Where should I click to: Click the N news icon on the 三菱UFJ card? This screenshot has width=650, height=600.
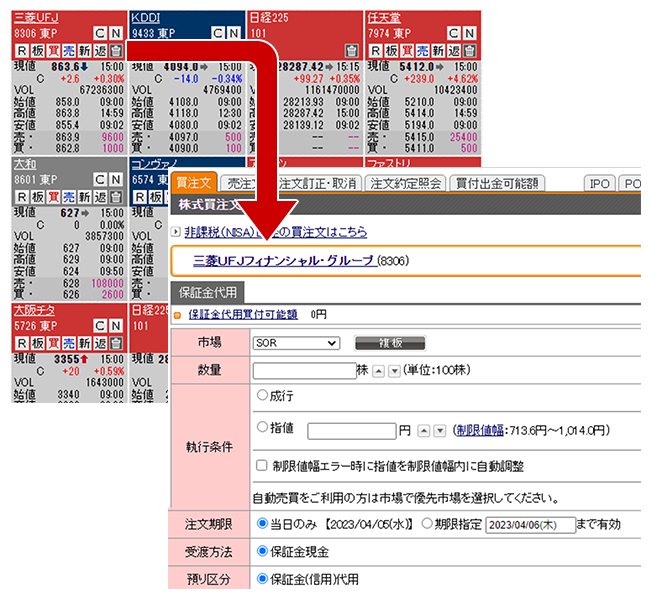(116, 33)
